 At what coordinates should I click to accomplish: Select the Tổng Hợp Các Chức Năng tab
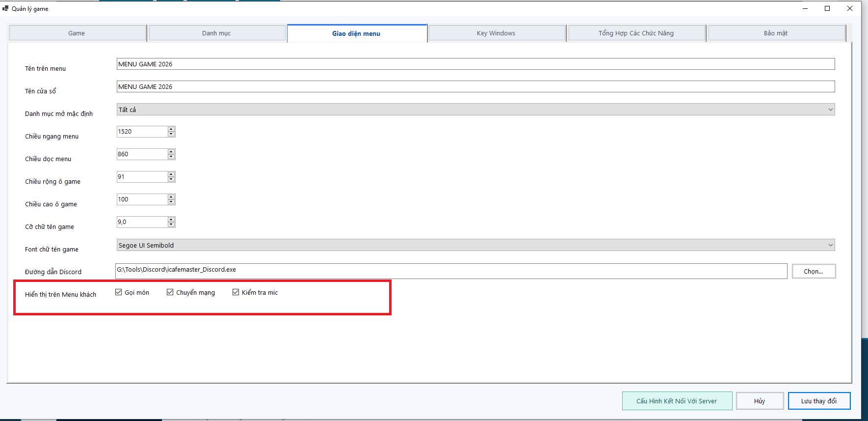point(636,33)
